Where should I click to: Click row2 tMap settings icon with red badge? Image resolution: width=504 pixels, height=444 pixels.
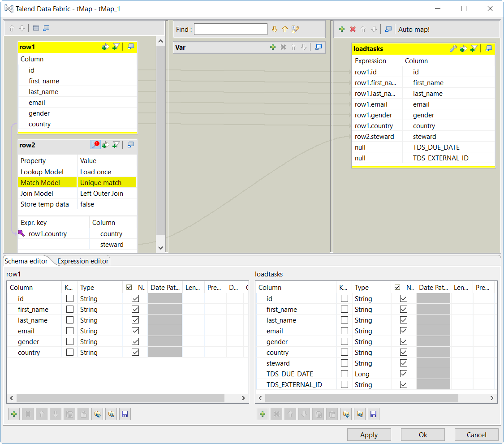coord(95,144)
